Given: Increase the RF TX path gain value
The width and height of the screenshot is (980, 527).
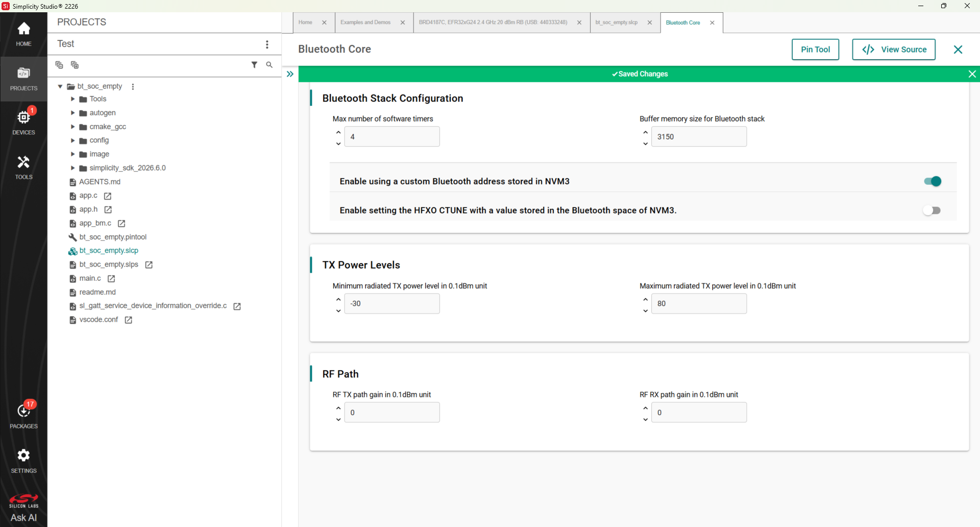Looking at the screenshot, I should pyautogui.click(x=338, y=408).
